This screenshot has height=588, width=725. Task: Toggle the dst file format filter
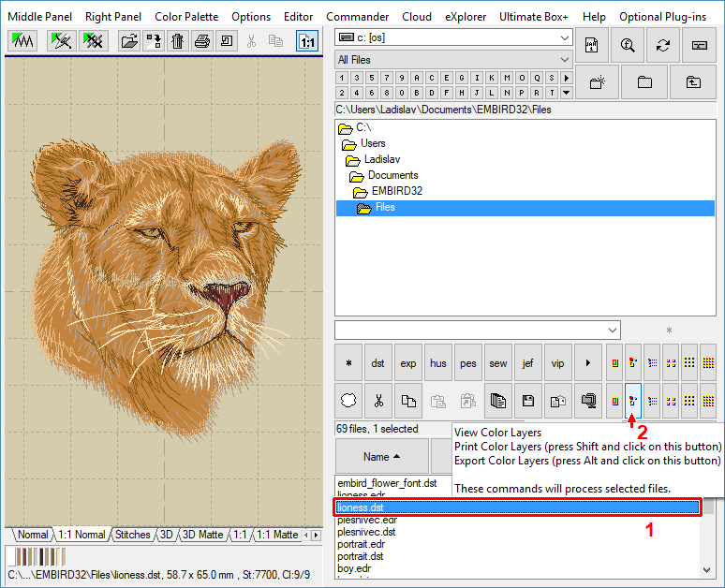pyautogui.click(x=378, y=362)
